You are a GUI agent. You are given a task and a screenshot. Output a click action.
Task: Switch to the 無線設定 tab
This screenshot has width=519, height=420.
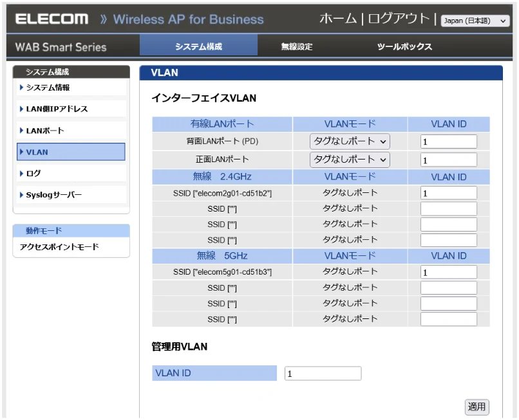297,46
